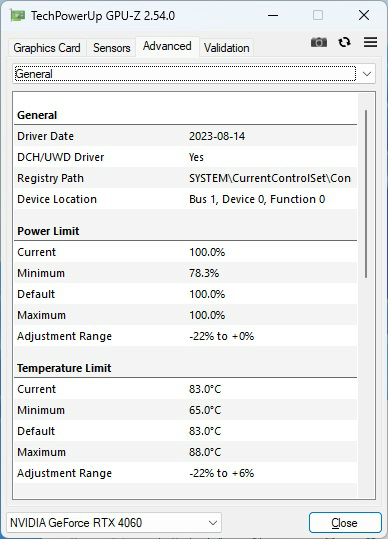This screenshot has width=388, height=539.
Task: Click the Registry Path row label
Action: tap(51, 178)
